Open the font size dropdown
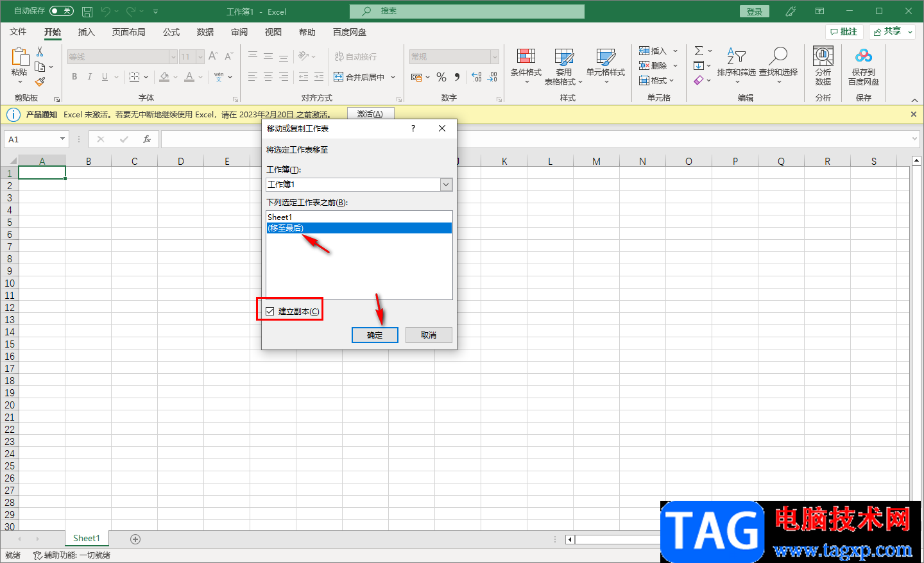Viewport: 924px width, 563px height. tap(200, 57)
